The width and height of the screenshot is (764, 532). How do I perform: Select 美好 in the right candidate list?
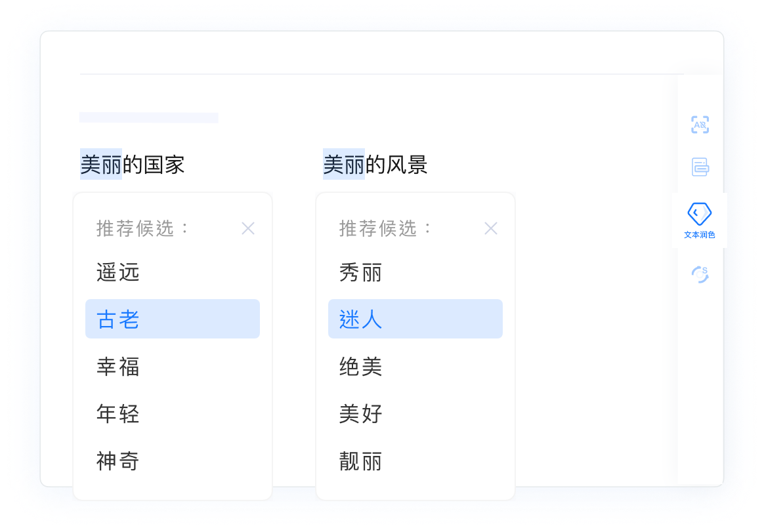pos(361,414)
